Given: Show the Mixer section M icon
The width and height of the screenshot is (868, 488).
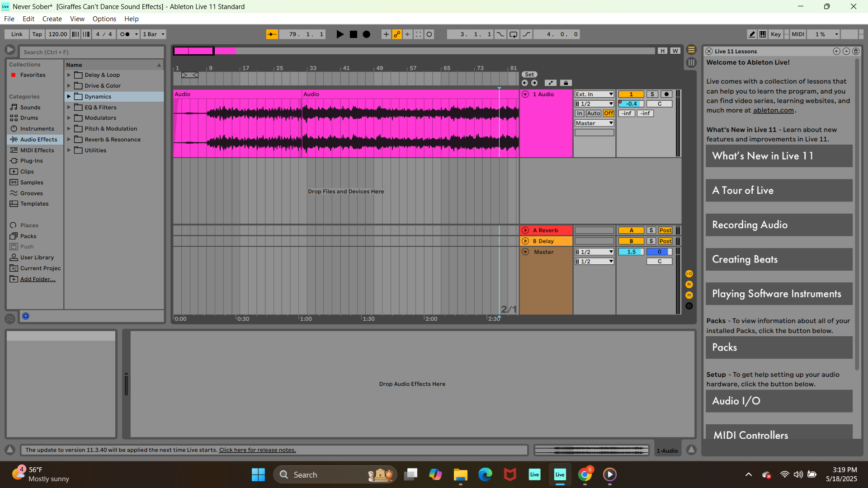Looking at the screenshot, I should [x=689, y=296].
